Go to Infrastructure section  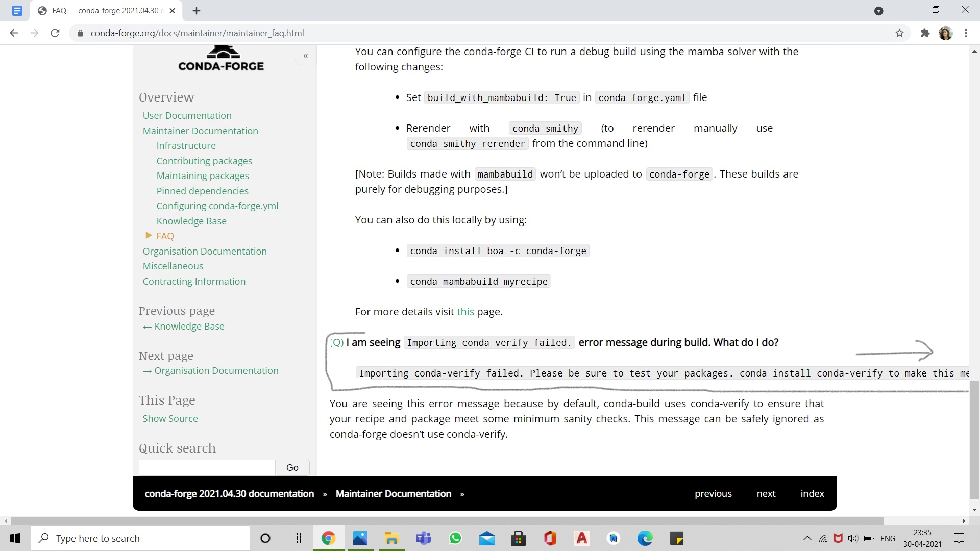186,146
